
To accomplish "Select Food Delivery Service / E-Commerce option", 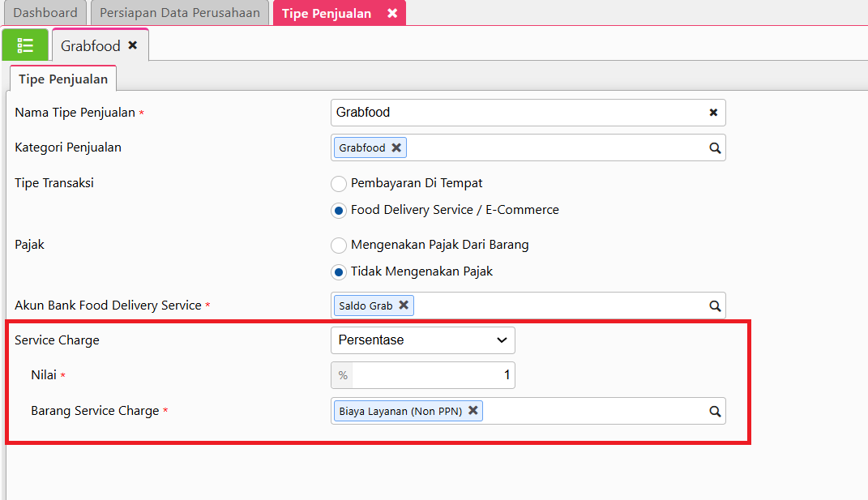I will 339,210.
